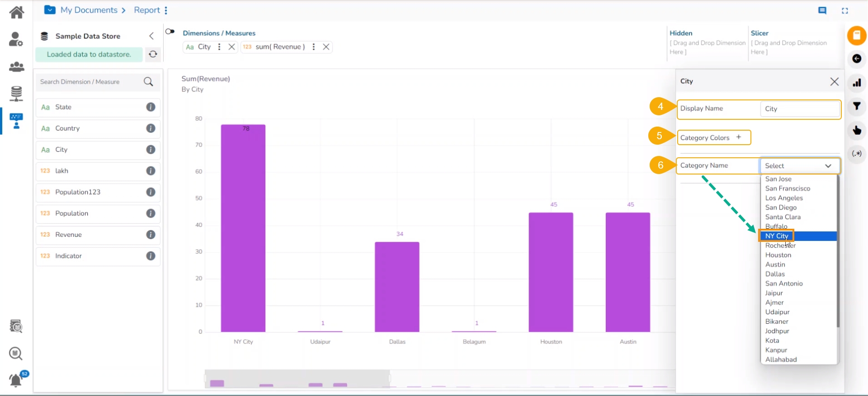The image size is (868, 396).
Task: Remove the sum(Revenue) measure chip
Action: click(x=326, y=47)
